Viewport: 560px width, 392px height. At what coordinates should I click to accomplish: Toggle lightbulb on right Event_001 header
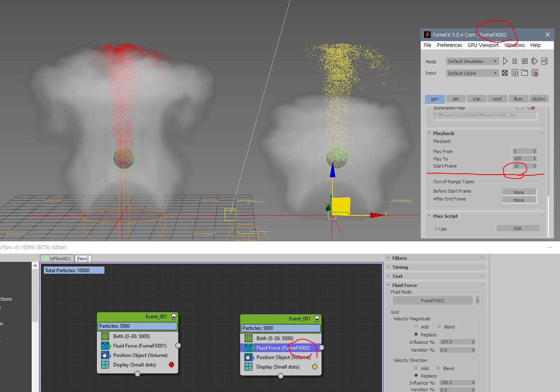point(317,319)
